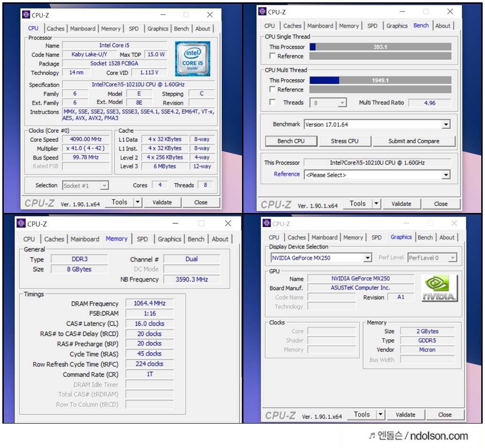Open Bench tab in the Graphics window
Viewport: 485px width, 448px height.
pyautogui.click(x=425, y=237)
